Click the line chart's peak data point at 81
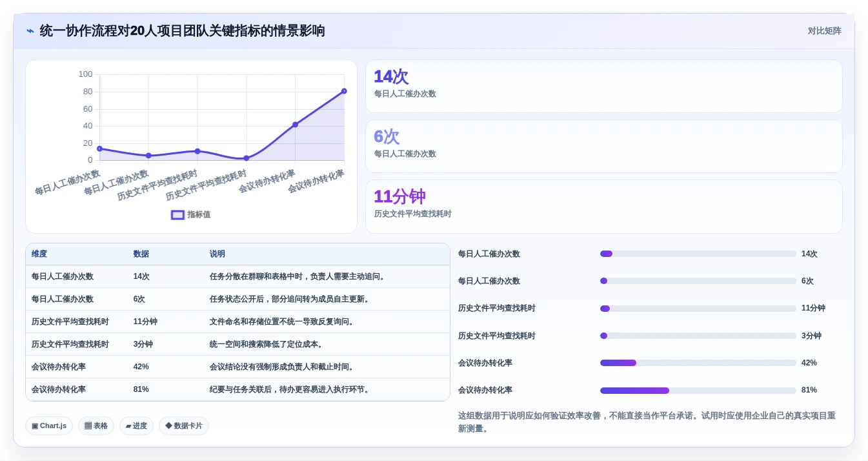868x461 pixels. tap(344, 91)
